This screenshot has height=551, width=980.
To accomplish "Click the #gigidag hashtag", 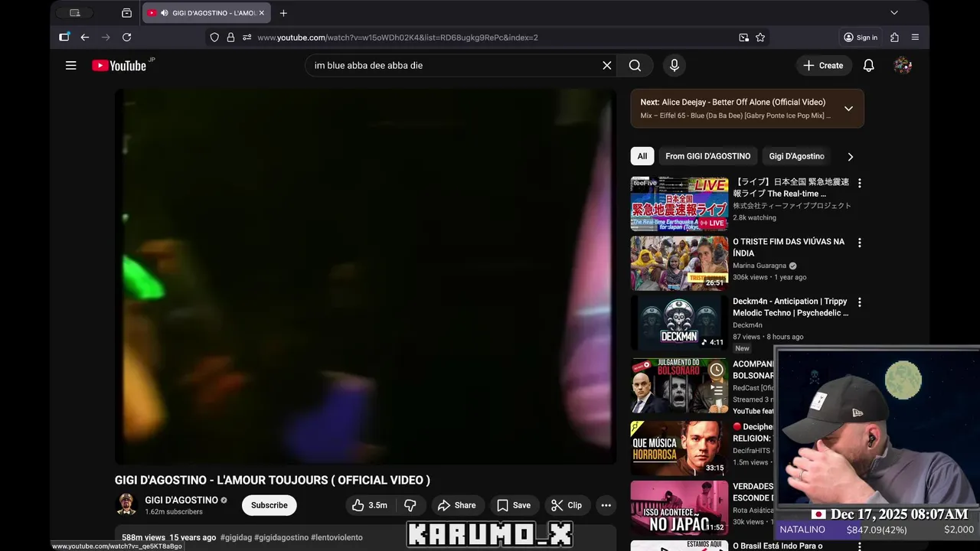I will (x=236, y=538).
